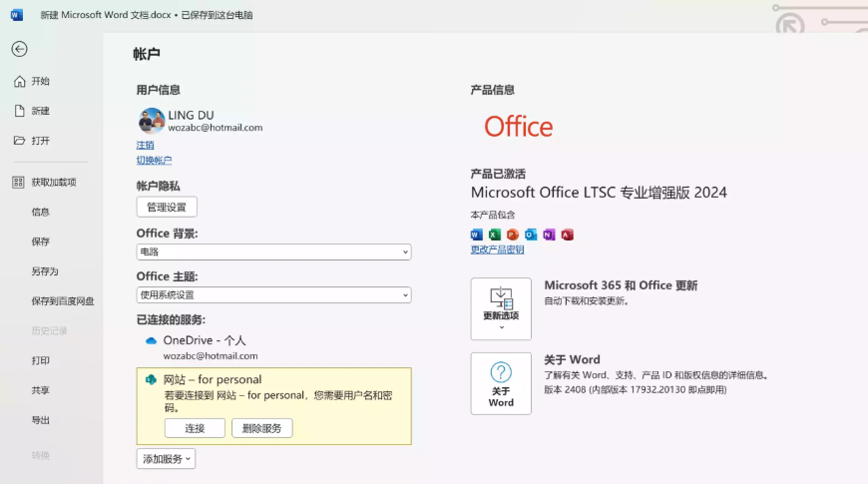Click the Access icon in product list

[567, 235]
